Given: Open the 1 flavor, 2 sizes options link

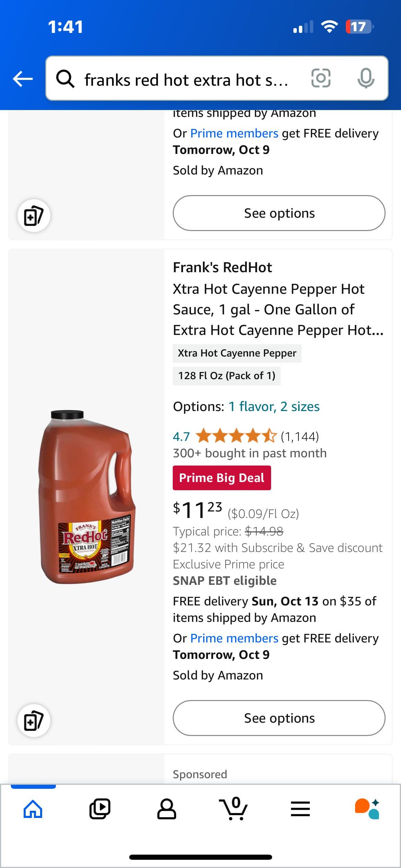Looking at the screenshot, I should [274, 407].
